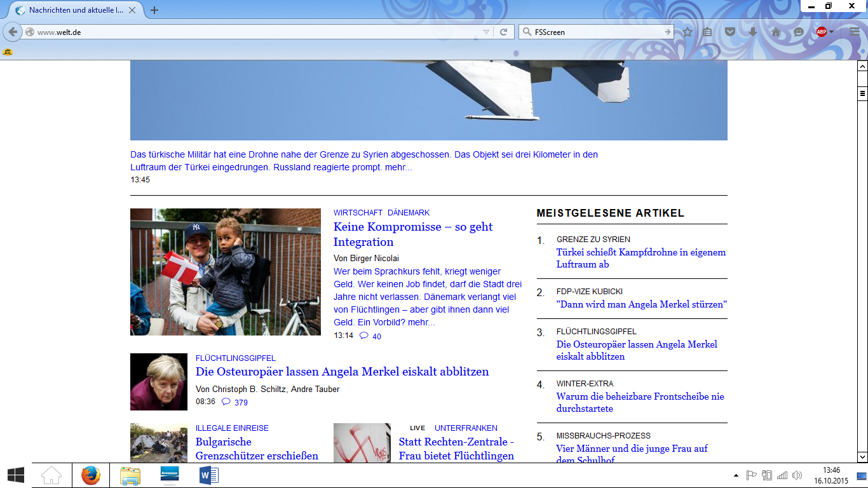The height and width of the screenshot is (488, 868).
Task: Open Warum die beheizbare Frontscheibe article
Action: click(x=641, y=402)
